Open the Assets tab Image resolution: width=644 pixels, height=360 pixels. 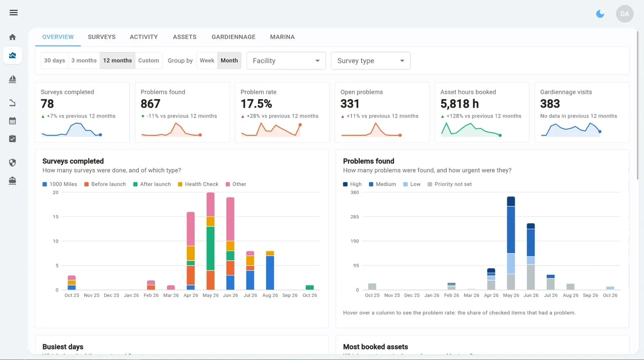(x=185, y=37)
